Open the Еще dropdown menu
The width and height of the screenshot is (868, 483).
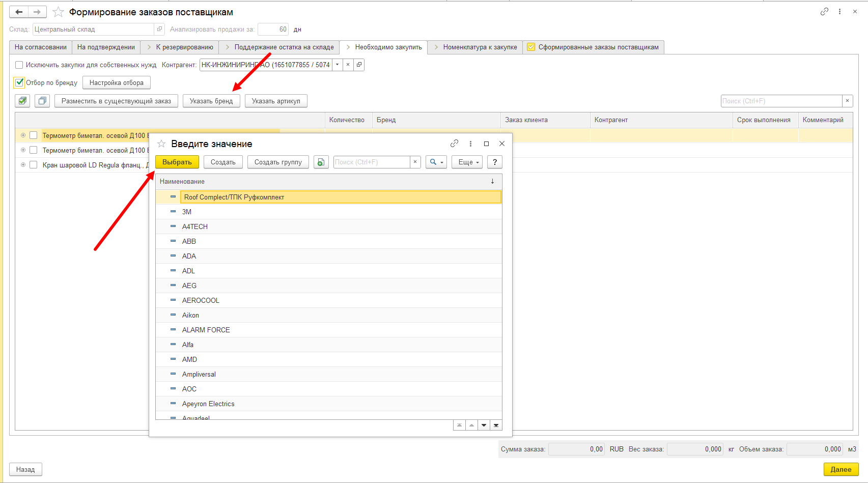467,162
